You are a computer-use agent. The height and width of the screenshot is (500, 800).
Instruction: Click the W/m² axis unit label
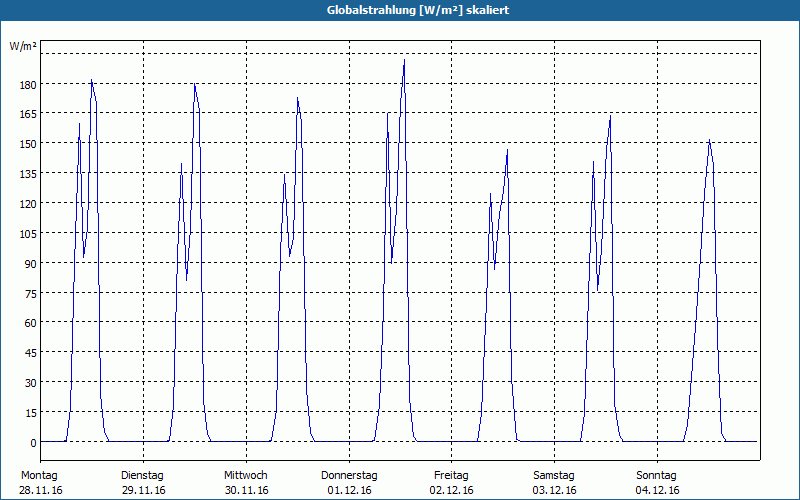tap(23, 46)
